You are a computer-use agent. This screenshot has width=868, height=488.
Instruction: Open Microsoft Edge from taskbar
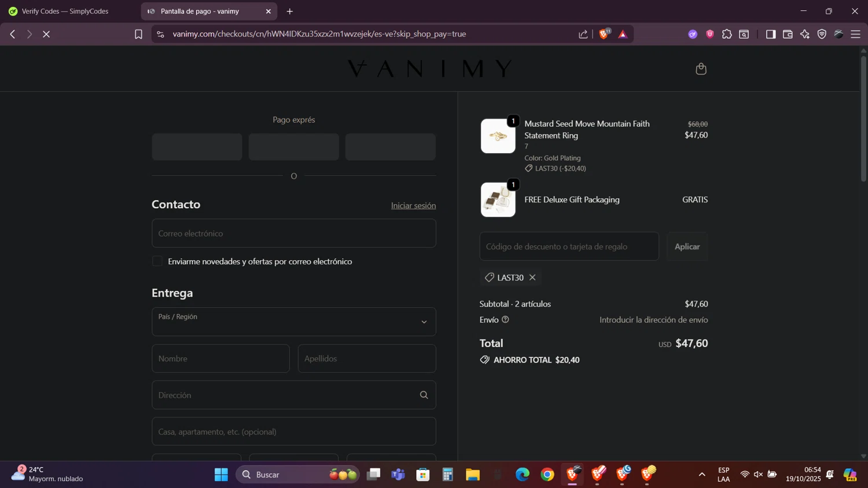coord(523,475)
